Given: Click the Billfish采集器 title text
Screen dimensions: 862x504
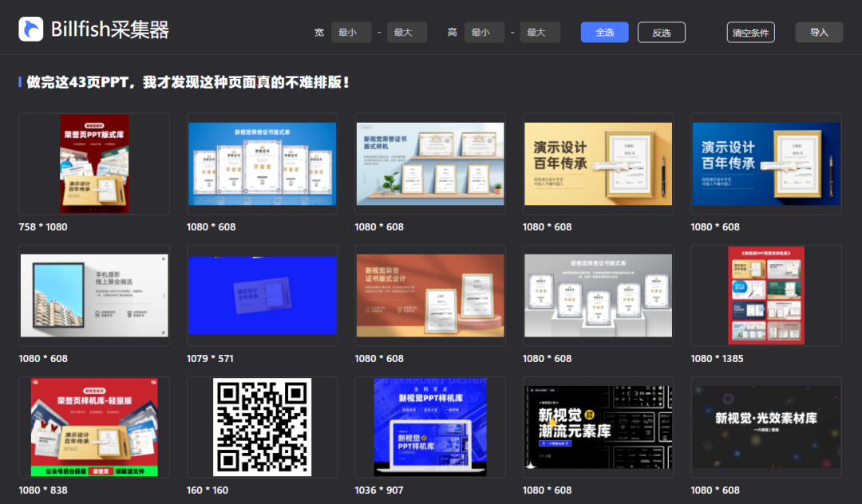Looking at the screenshot, I should tap(109, 30).
